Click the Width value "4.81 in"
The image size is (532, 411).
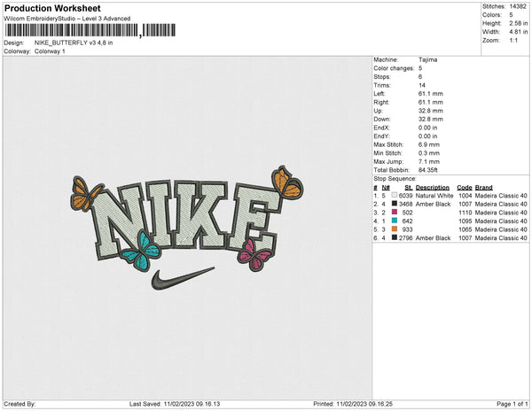click(x=518, y=32)
